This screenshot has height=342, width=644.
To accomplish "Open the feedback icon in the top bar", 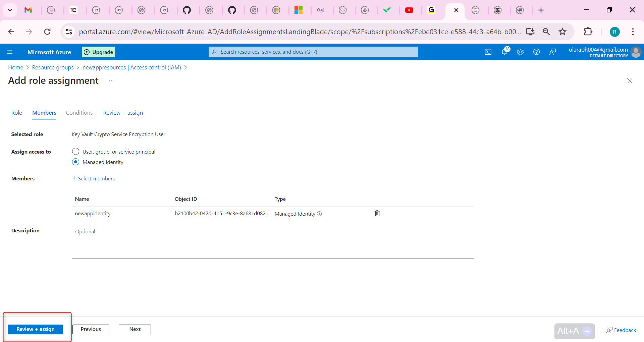I will pyautogui.click(x=553, y=52).
